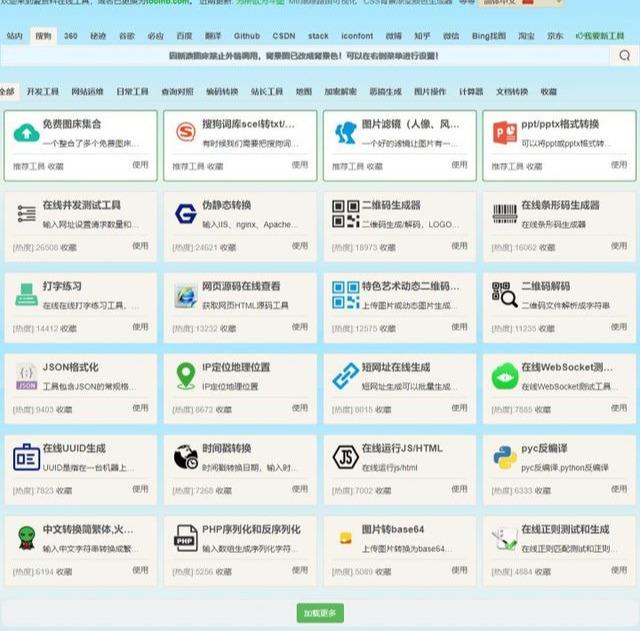
Task: Click the chain link icon 短网址在线生成
Action: pyautogui.click(x=345, y=376)
